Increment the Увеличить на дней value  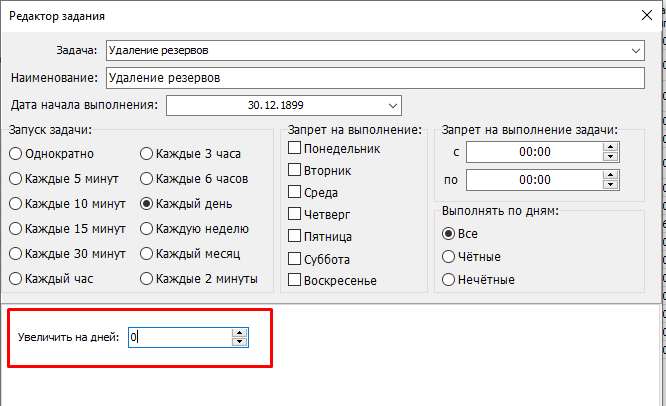[x=239, y=361]
